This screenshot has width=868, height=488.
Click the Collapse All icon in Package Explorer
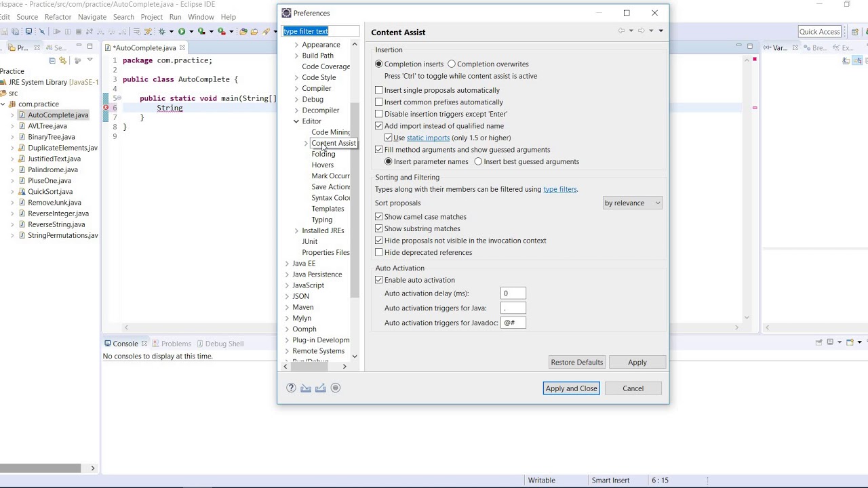52,60
